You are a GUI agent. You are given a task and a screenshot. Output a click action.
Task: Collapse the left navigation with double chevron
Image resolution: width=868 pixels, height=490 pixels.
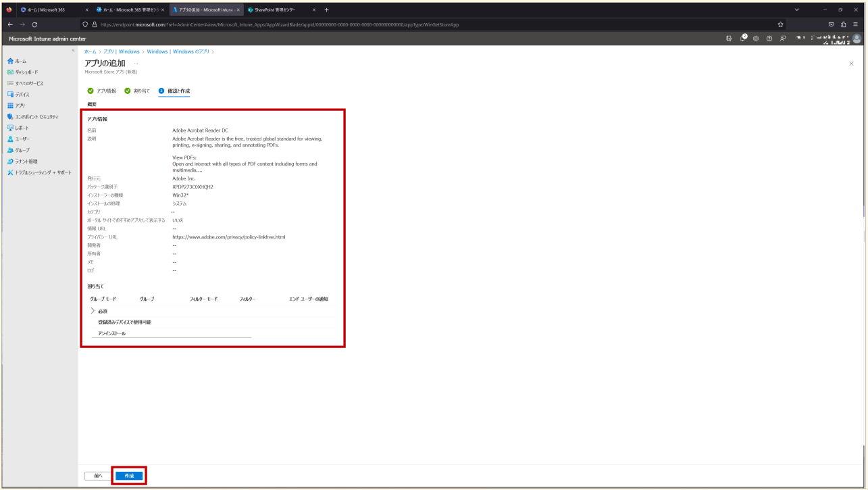[x=73, y=51]
